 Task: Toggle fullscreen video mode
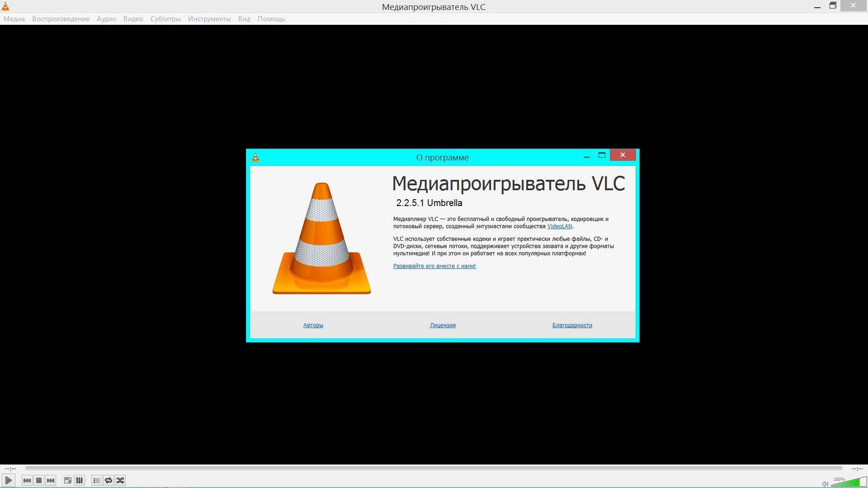tap(67, 480)
